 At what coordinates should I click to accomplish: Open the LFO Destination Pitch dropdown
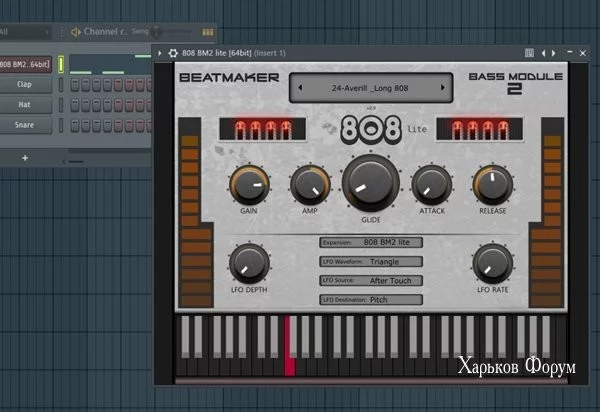click(x=371, y=299)
